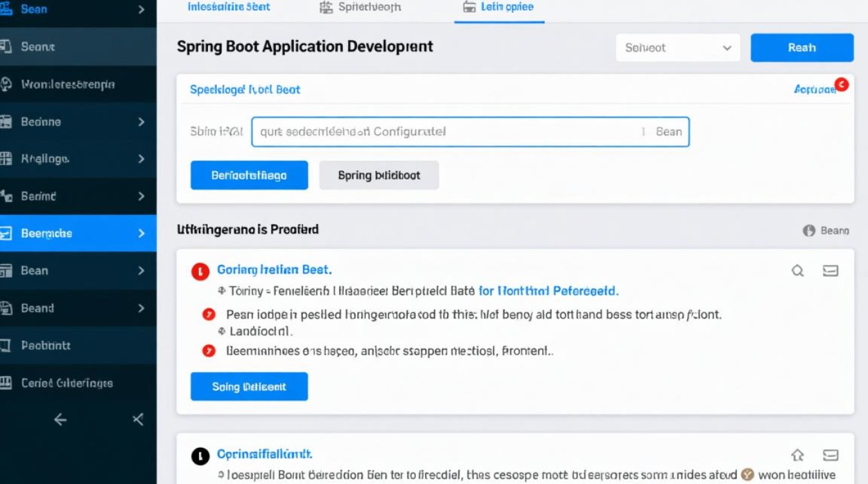Click the sidebar collapse icon beside back arrow
The image size is (868, 484).
(x=138, y=420)
